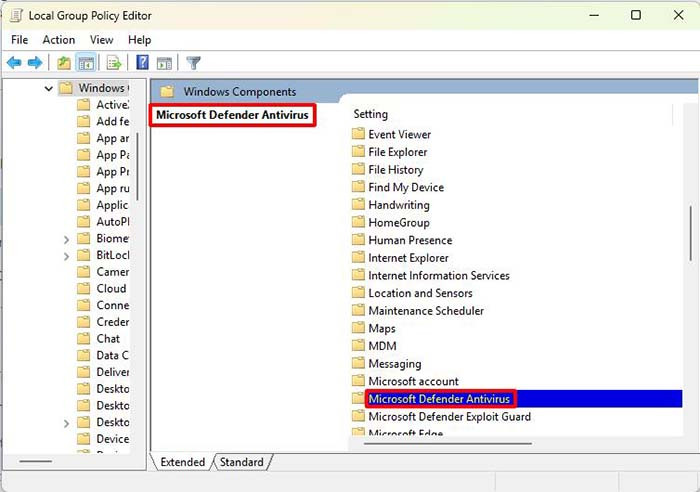This screenshot has width=700, height=492.
Task: Select the File Explorer folder
Action: click(x=397, y=152)
